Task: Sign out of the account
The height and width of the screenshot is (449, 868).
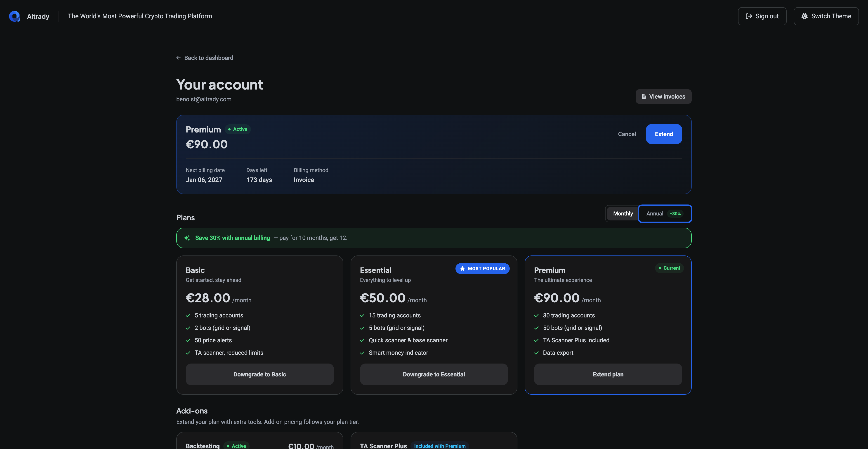Action: click(762, 16)
